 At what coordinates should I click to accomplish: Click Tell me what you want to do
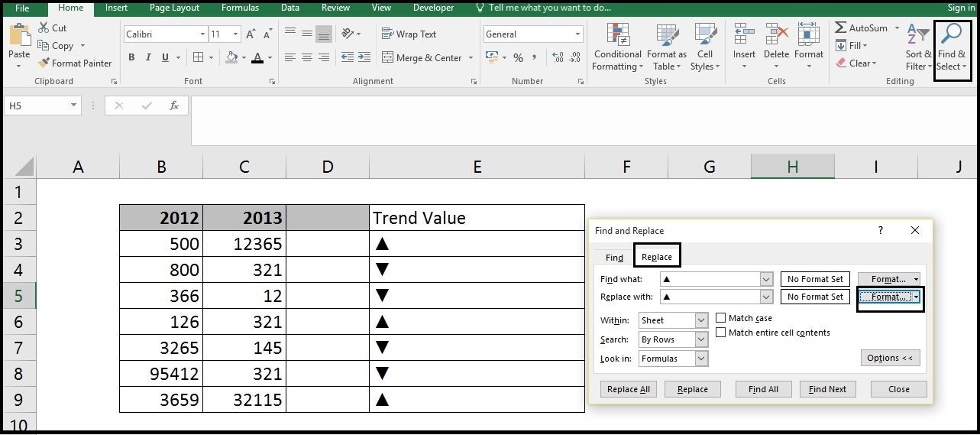click(549, 8)
